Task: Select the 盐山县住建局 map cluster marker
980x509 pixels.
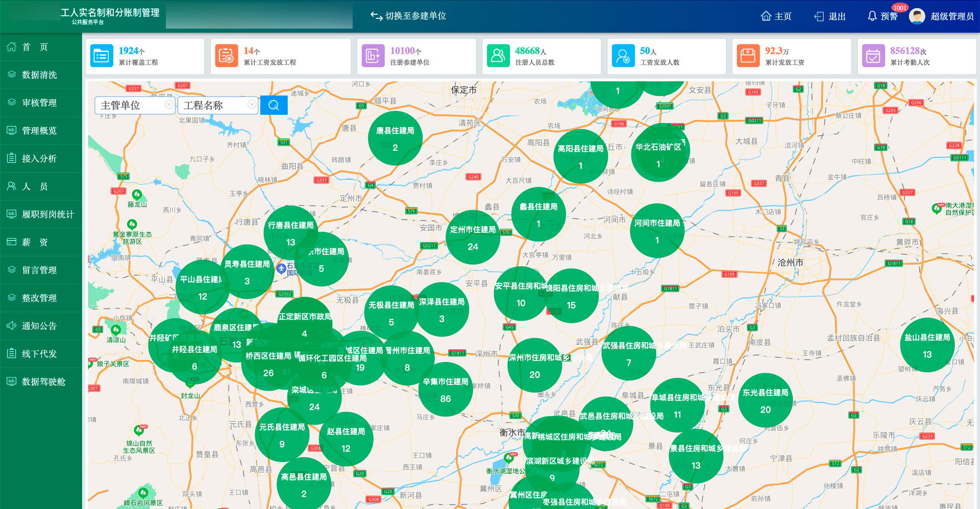Action: click(927, 346)
